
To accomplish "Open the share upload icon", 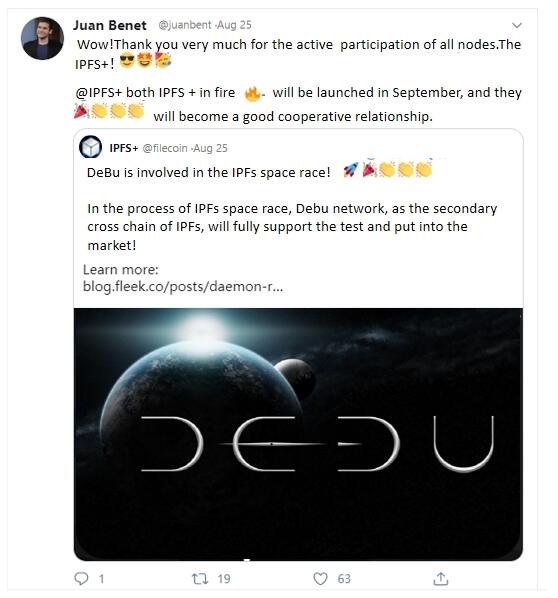I will [x=441, y=579].
